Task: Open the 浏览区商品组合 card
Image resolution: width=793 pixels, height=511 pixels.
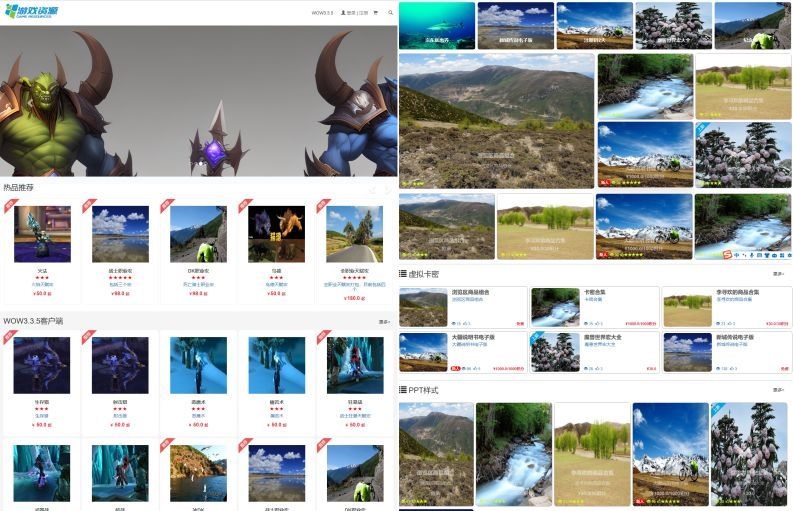Action: click(x=463, y=307)
